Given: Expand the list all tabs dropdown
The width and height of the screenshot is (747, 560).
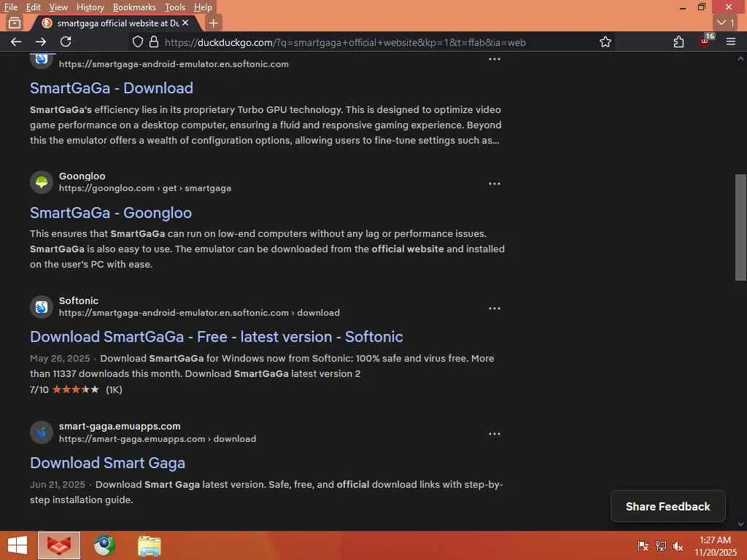Looking at the screenshot, I should (726, 23).
